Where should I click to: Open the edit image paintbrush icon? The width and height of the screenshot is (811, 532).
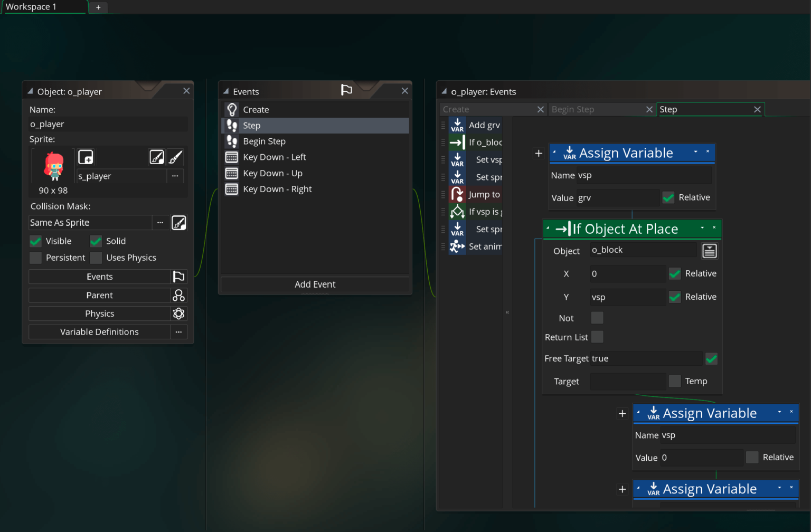click(x=176, y=157)
